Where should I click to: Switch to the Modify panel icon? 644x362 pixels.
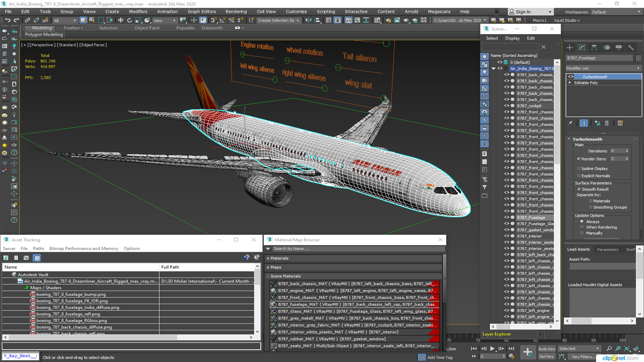click(x=582, y=48)
